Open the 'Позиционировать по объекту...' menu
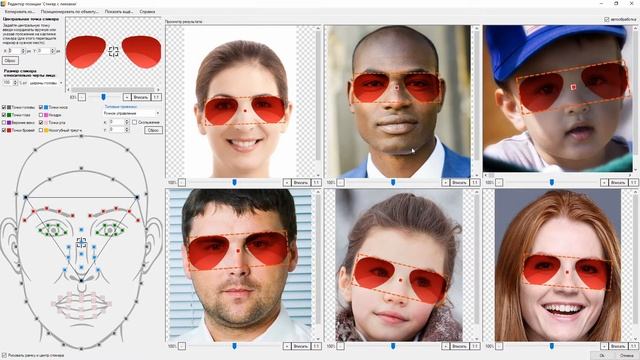The width and height of the screenshot is (640, 360). (x=69, y=12)
